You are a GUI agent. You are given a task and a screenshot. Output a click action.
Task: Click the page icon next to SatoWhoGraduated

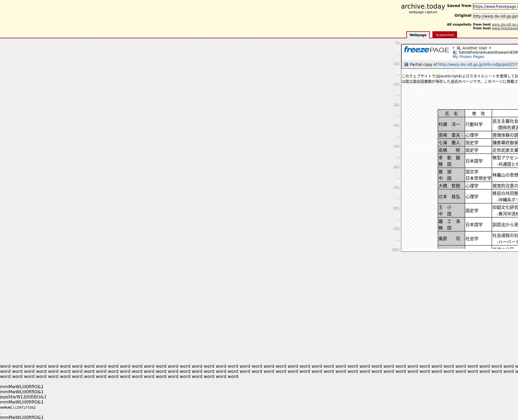click(455, 52)
